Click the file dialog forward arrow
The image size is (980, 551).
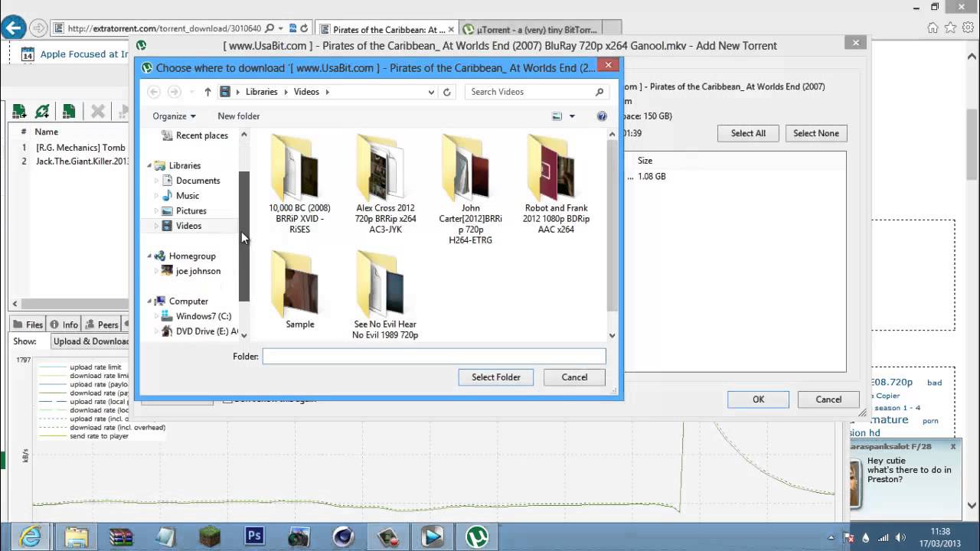pos(174,92)
